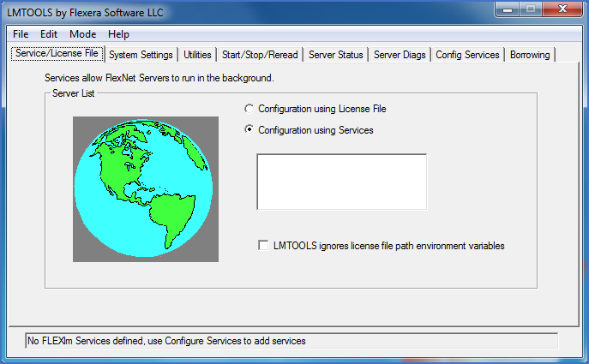Click the empty services list box
The width and height of the screenshot is (589, 364).
click(x=342, y=182)
